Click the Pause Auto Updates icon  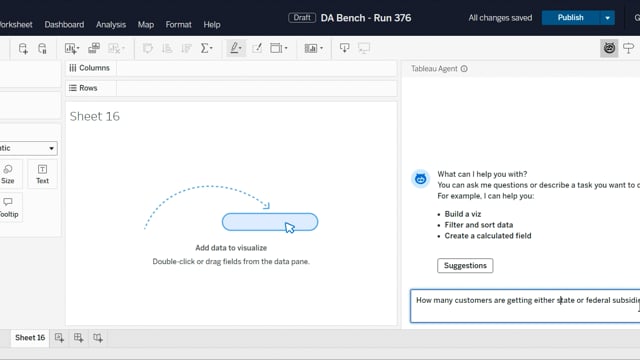click(x=42, y=49)
